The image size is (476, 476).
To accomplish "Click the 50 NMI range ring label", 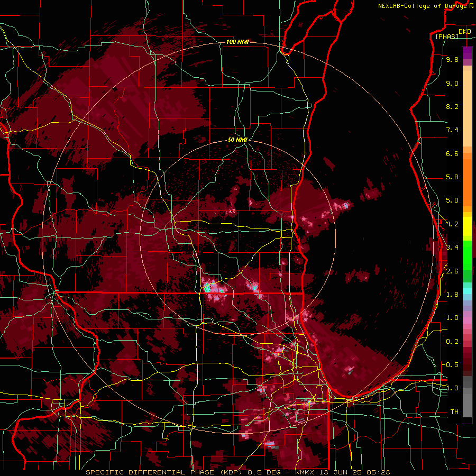I will (x=237, y=140).
